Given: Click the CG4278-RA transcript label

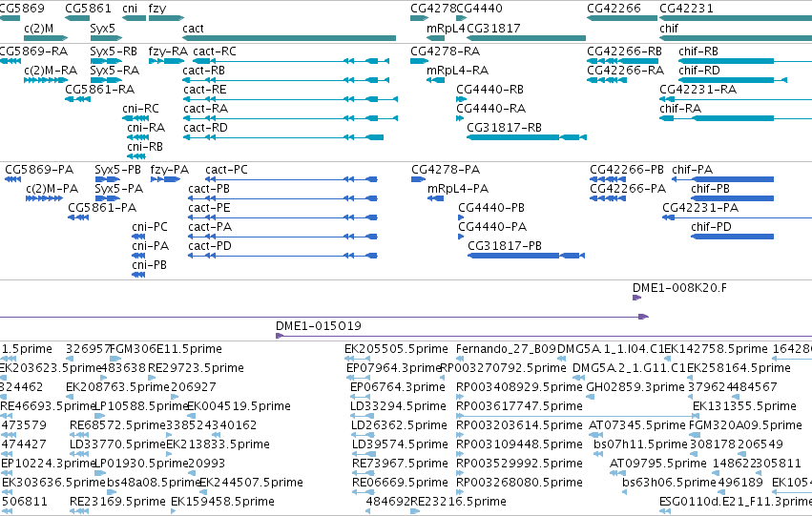Looking at the screenshot, I should (445, 52).
